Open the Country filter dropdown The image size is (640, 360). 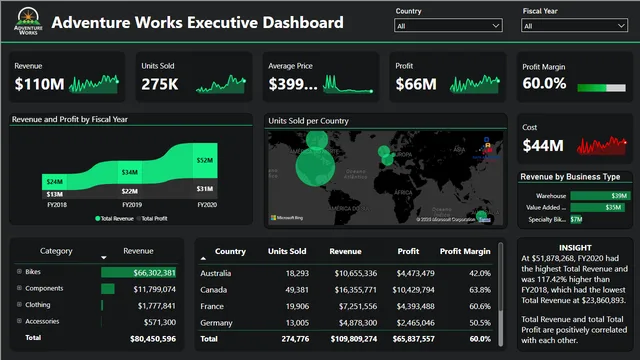pyautogui.click(x=448, y=26)
